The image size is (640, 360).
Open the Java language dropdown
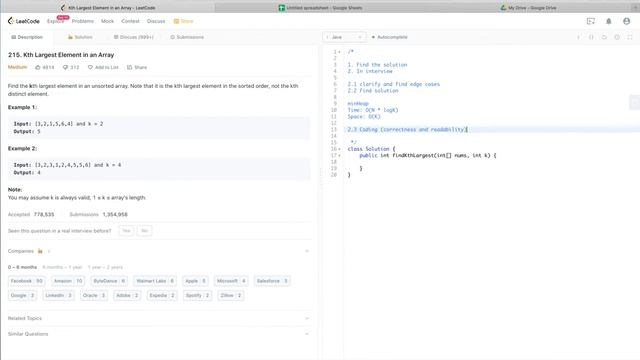(344, 37)
